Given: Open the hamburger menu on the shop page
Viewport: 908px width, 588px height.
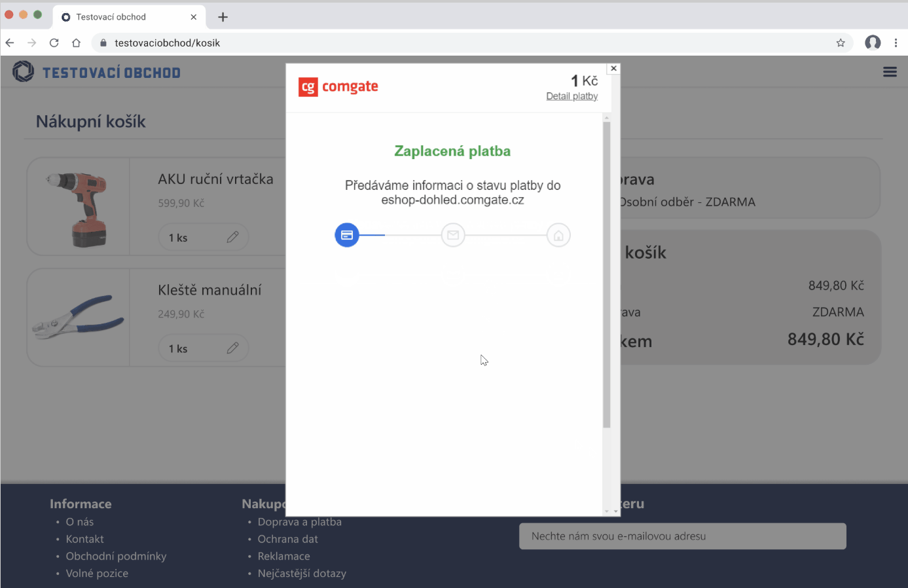Looking at the screenshot, I should tap(890, 72).
